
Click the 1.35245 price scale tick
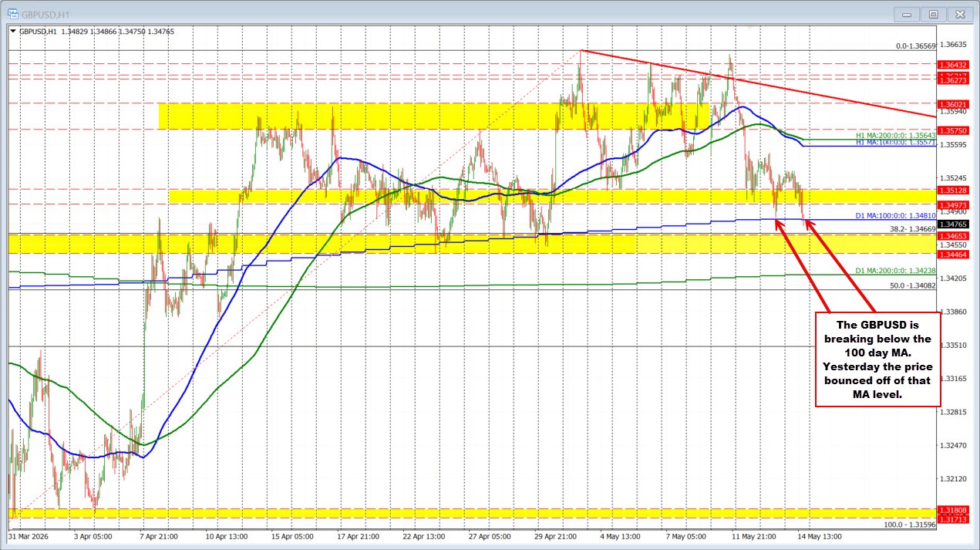[953, 177]
